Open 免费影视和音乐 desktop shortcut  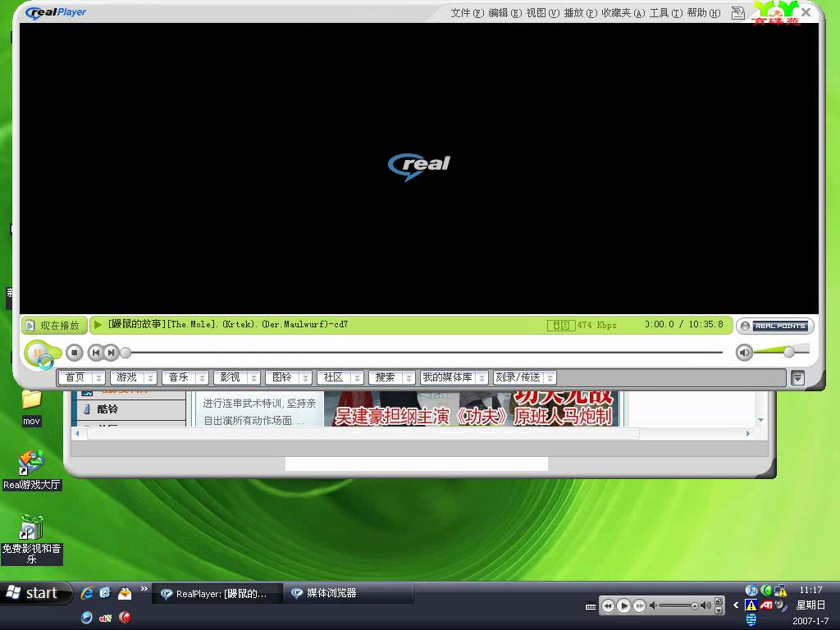point(32,540)
